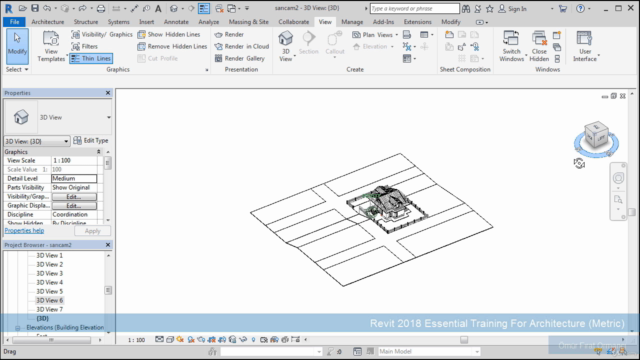Open view Filters
The image size is (640, 360).
tap(84, 47)
